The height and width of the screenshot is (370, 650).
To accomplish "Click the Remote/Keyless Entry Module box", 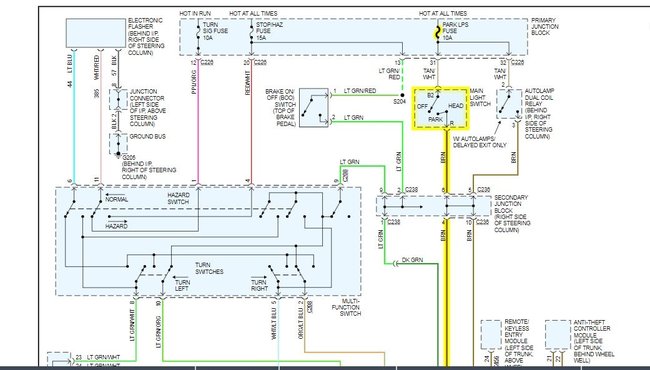I will 491,335.
